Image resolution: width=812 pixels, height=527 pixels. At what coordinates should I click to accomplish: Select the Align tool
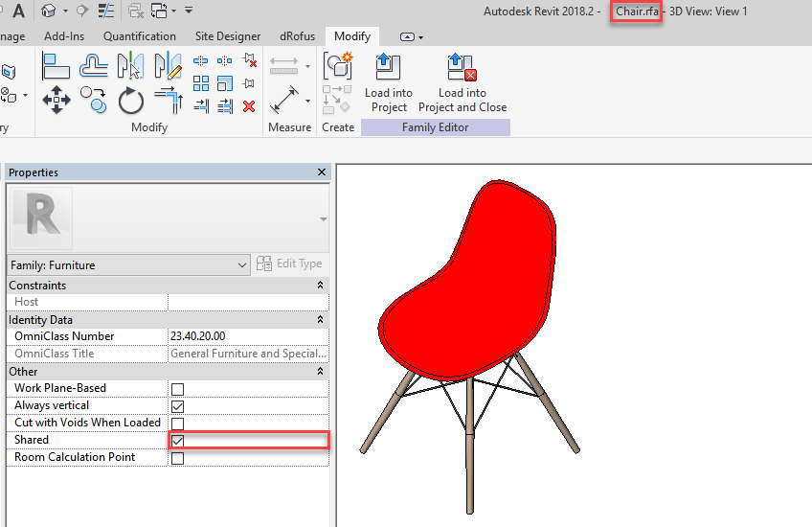point(56,66)
